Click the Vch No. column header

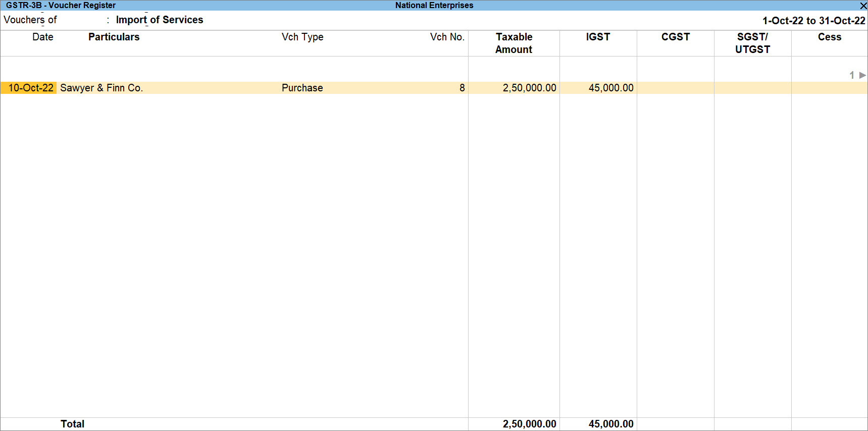pyautogui.click(x=447, y=37)
